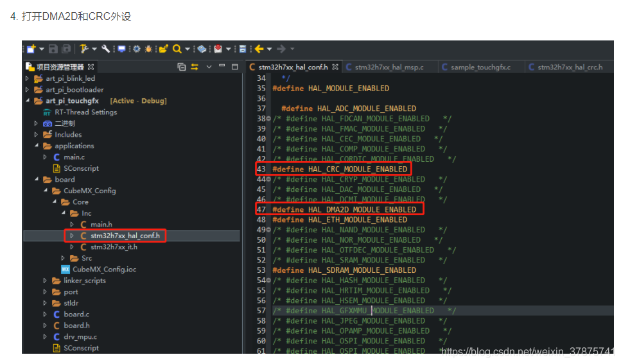This screenshot has height=364, width=621.
Task: Close the project explorer view
Action: point(91,67)
